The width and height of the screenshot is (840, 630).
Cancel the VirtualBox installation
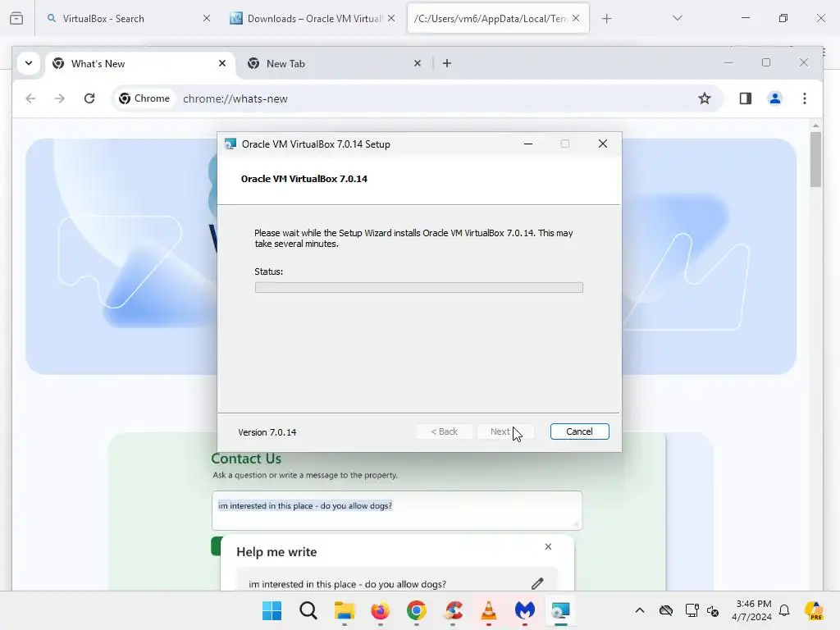[579, 431]
